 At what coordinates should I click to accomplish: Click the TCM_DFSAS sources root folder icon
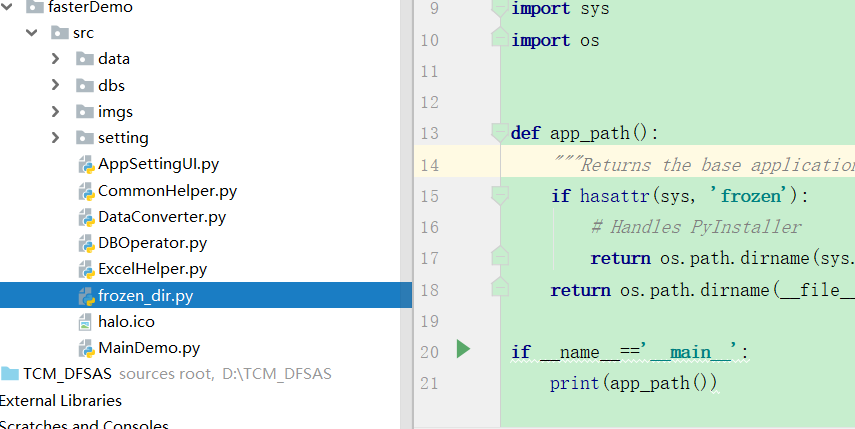coord(10,373)
